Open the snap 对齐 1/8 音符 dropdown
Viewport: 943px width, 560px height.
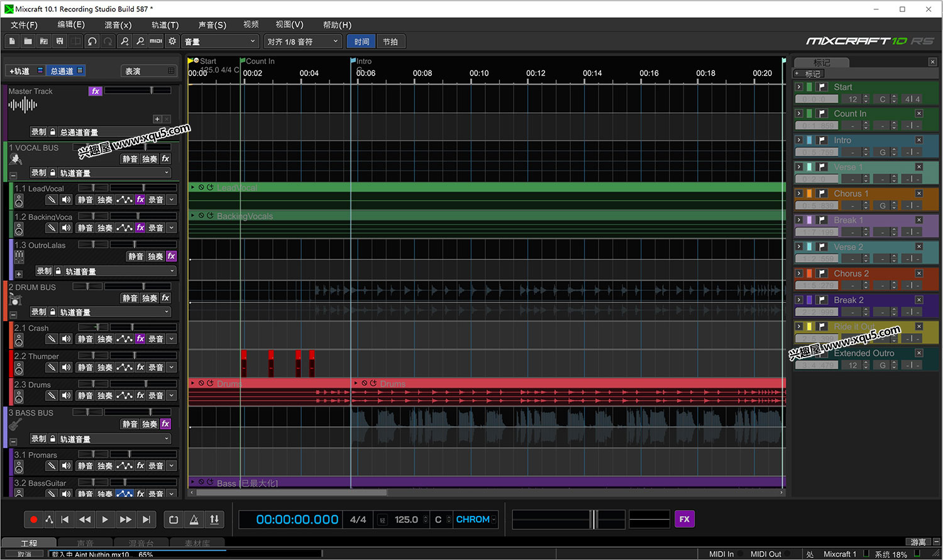(x=303, y=41)
